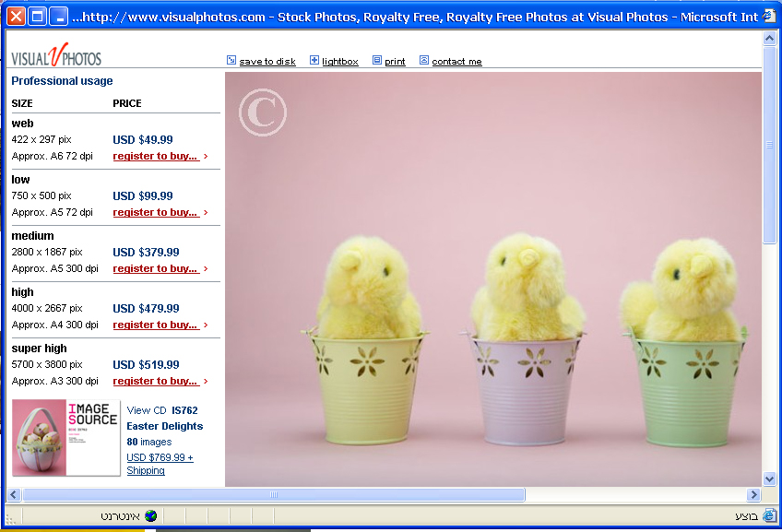The height and width of the screenshot is (532, 782).
Task: Open the contact me link
Action: coord(456,62)
